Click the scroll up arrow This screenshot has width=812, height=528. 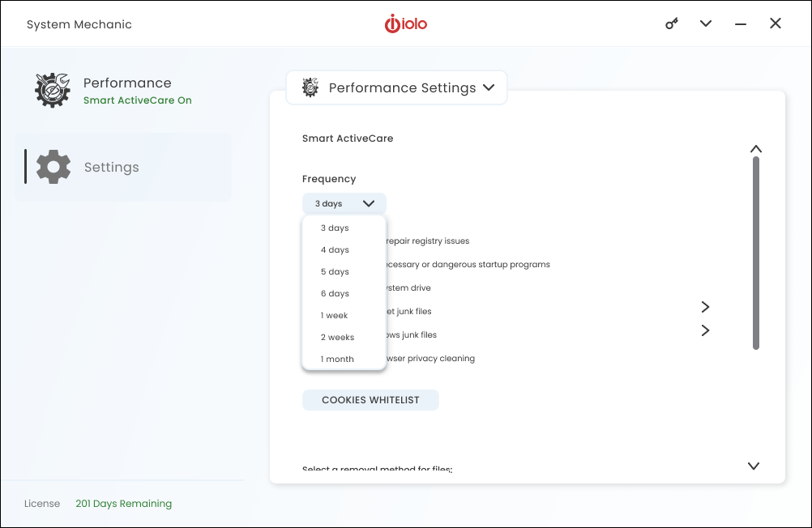tap(756, 149)
